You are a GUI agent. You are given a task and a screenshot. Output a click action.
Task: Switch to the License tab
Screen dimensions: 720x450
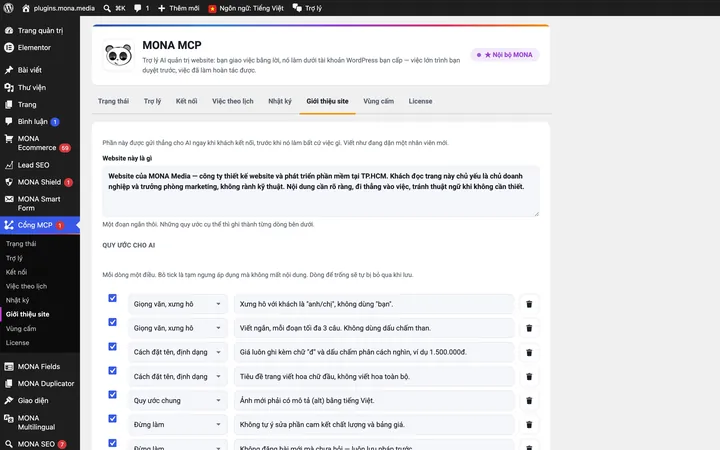point(421,101)
